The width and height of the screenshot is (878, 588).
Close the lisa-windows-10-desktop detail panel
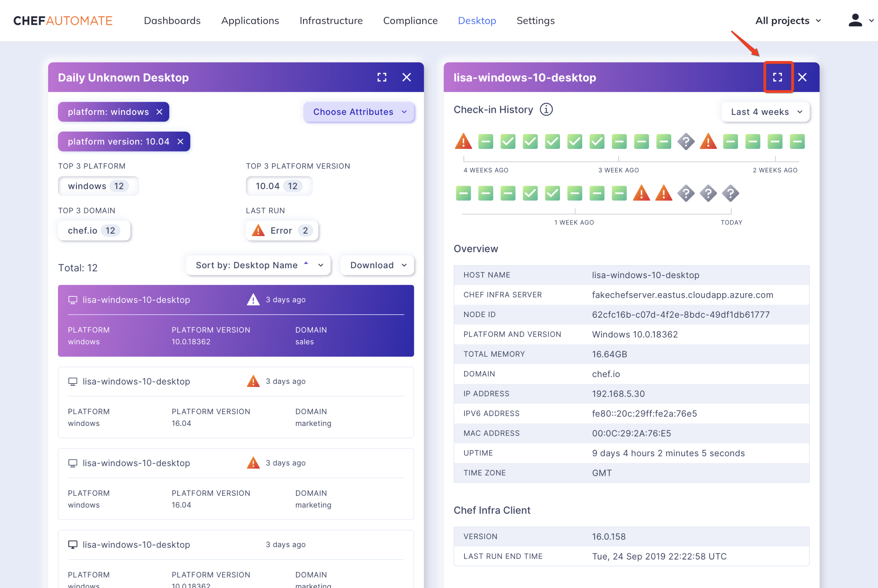802,77
